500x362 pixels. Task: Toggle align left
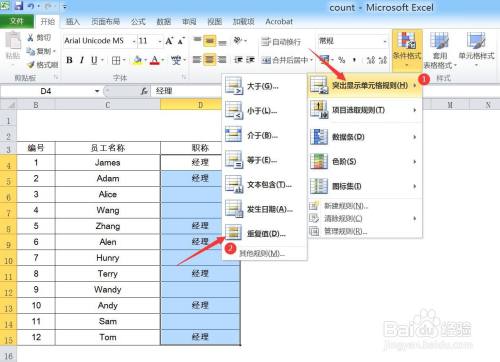(x=197, y=60)
